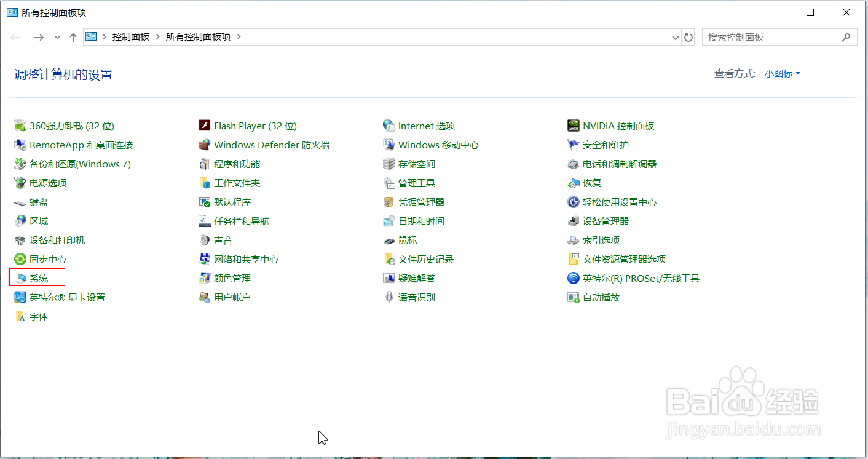The image size is (868, 459).
Task: Click the 字体 folder icon
Action: coord(20,316)
